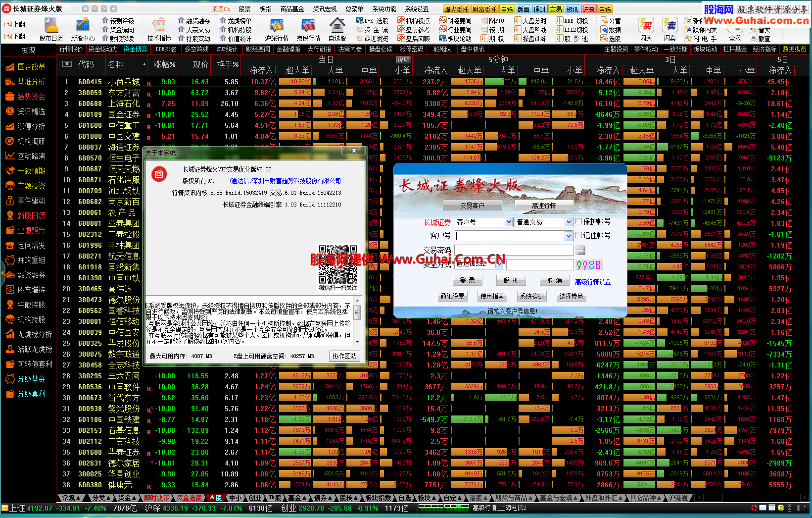Open the 高级行情设置 link

tap(593, 282)
